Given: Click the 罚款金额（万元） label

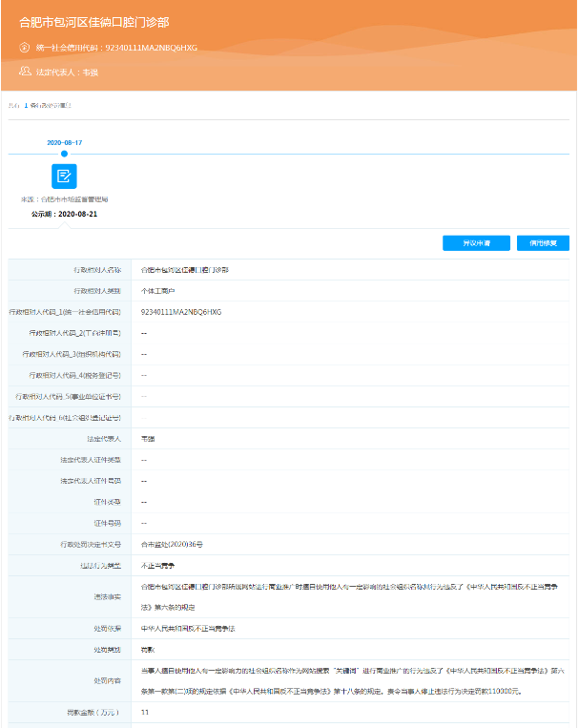Looking at the screenshot, I should click(x=93, y=712).
